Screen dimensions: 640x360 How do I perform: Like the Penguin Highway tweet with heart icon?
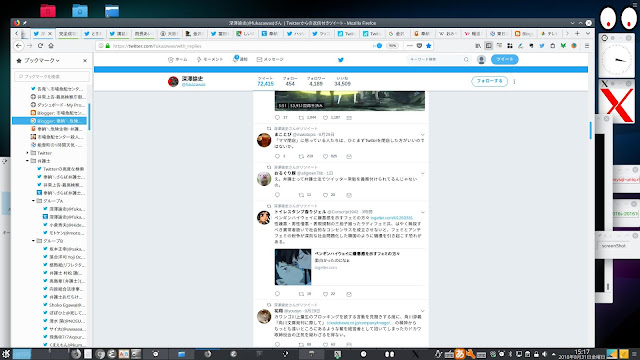pyautogui.click(x=325, y=293)
